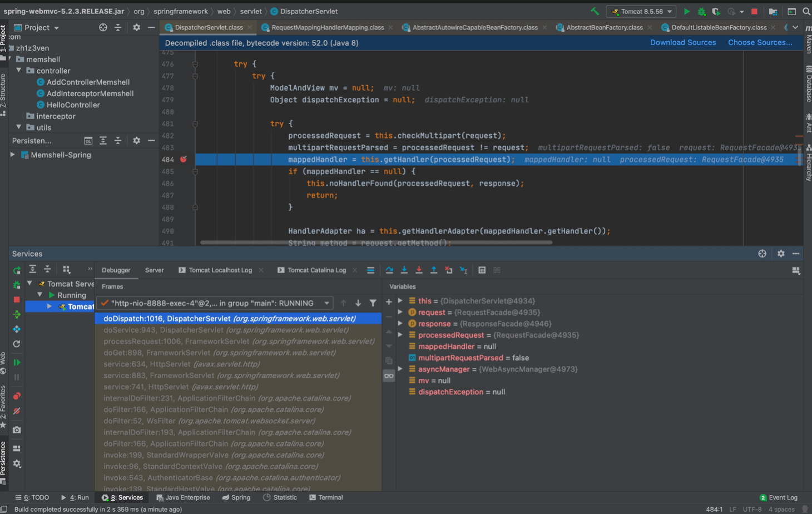Show hidden editor tabs chevron

(795, 27)
